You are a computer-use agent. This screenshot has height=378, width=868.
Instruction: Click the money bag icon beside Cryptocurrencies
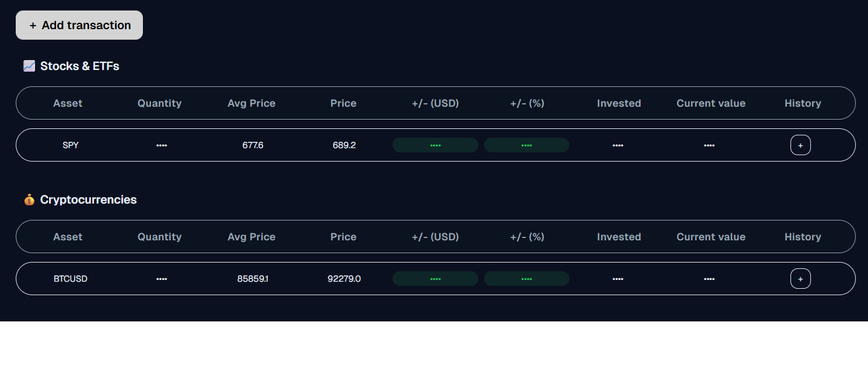(x=29, y=199)
